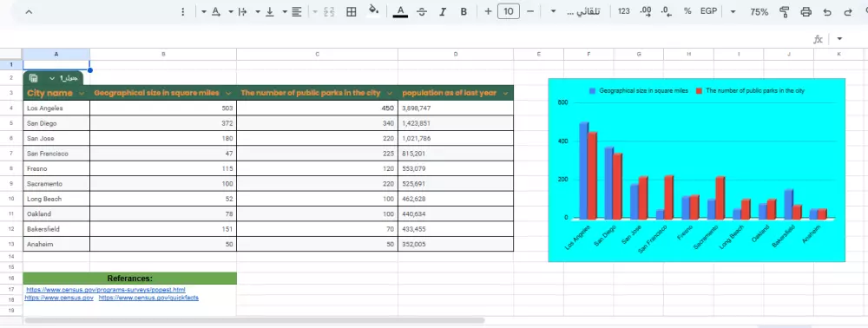Open the cell borders tool
The width and height of the screenshot is (868, 328).
click(x=351, y=11)
